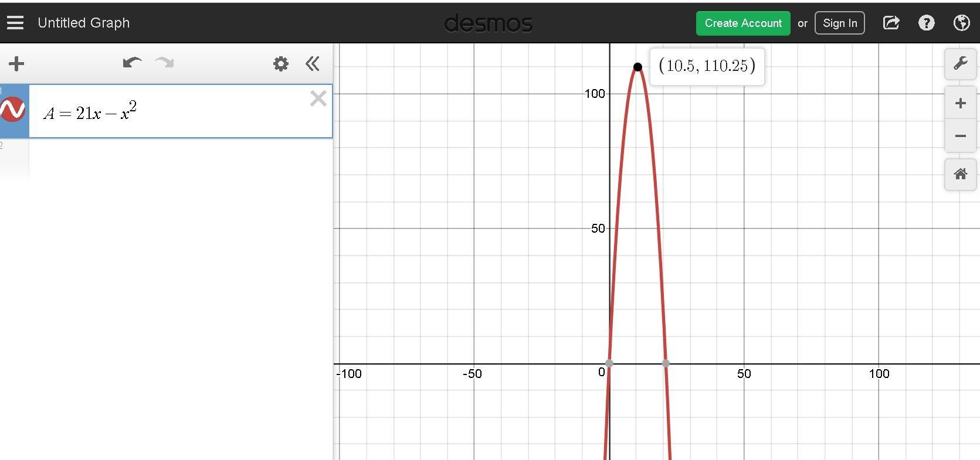Open language selection globe
This screenshot has height=460, width=980.
point(962,23)
